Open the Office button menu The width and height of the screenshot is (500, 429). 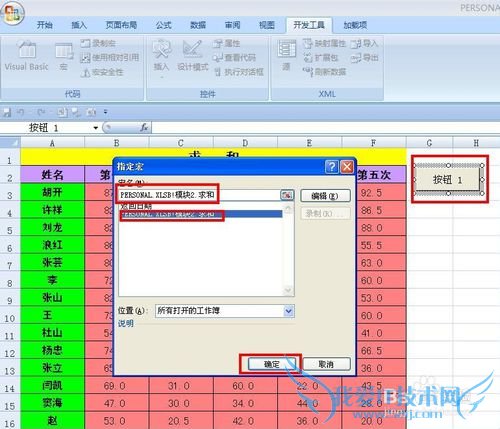coord(12,13)
